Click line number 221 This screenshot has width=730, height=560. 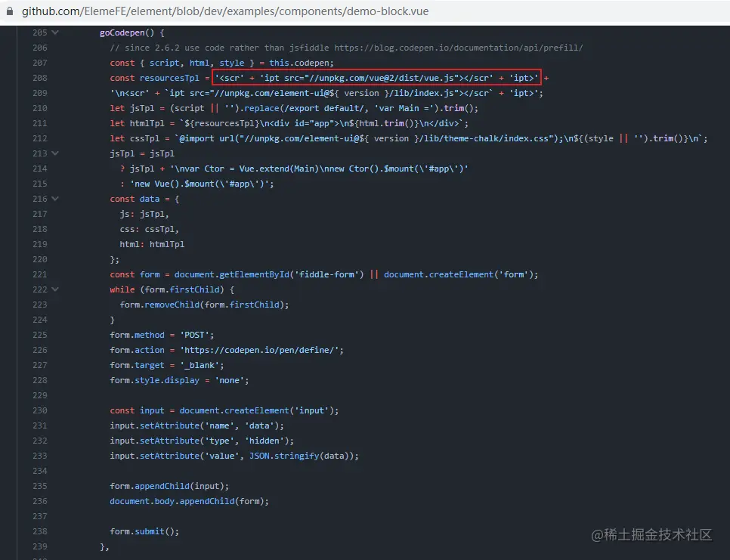(40, 274)
